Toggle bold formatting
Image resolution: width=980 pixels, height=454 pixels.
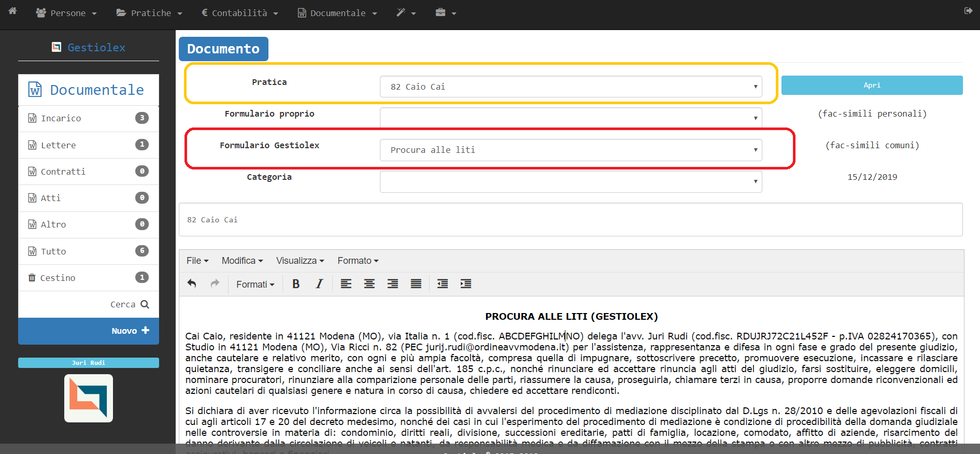[296, 283]
